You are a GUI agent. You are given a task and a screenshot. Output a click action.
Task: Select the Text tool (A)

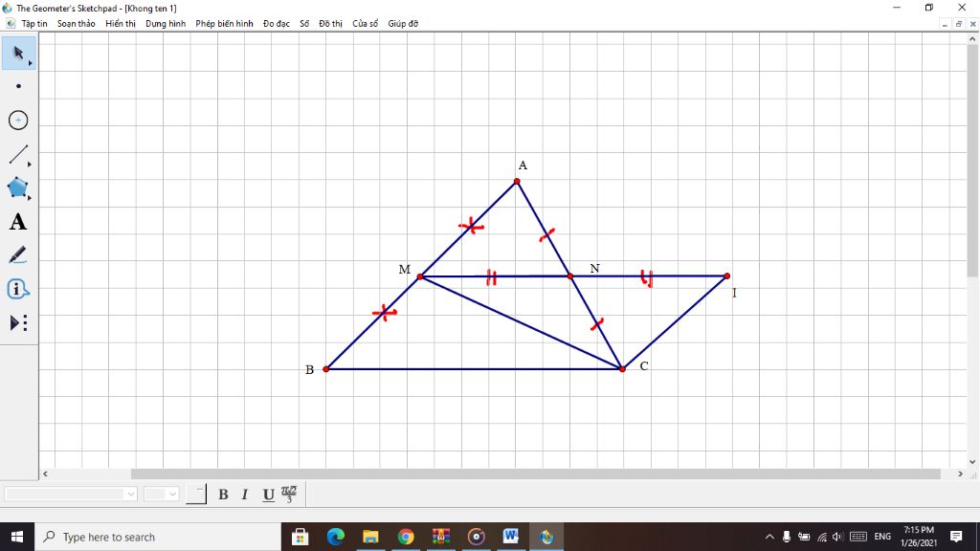tap(18, 222)
